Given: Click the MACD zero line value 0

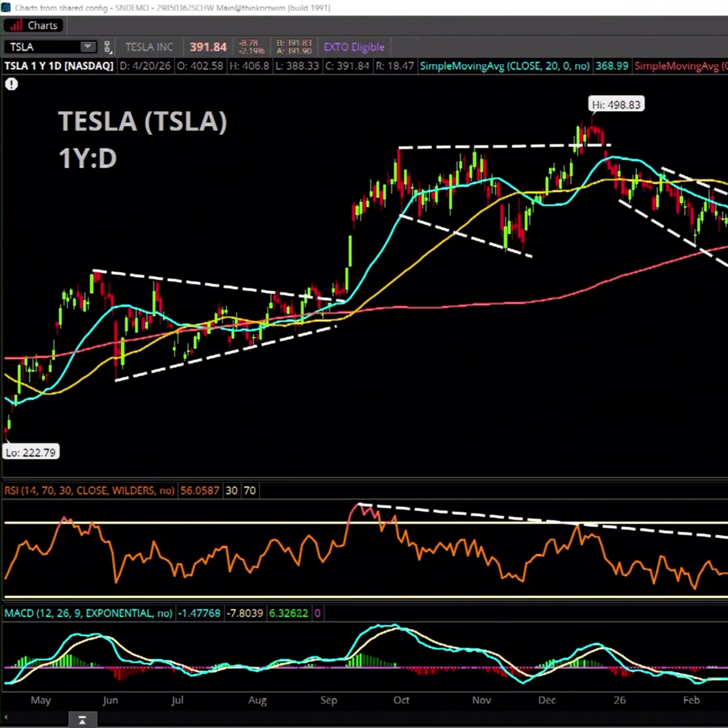Looking at the screenshot, I should click(317, 613).
